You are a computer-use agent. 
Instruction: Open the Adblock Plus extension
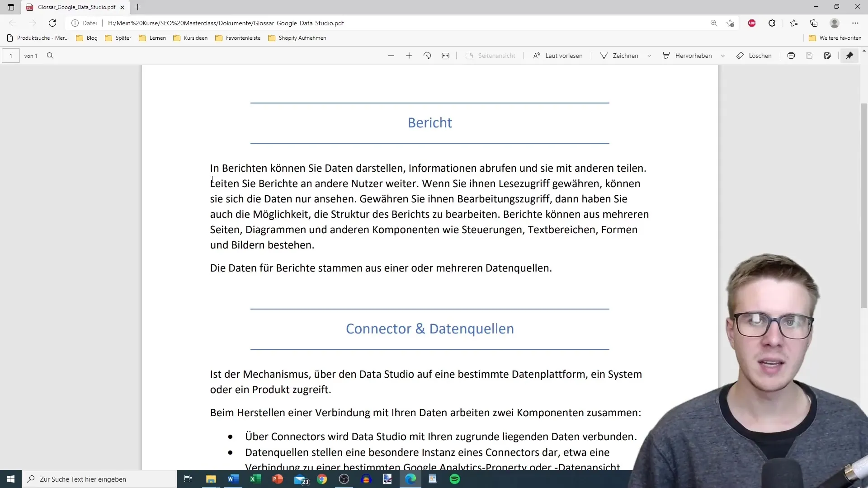pyautogui.click(x=752, y=23)
